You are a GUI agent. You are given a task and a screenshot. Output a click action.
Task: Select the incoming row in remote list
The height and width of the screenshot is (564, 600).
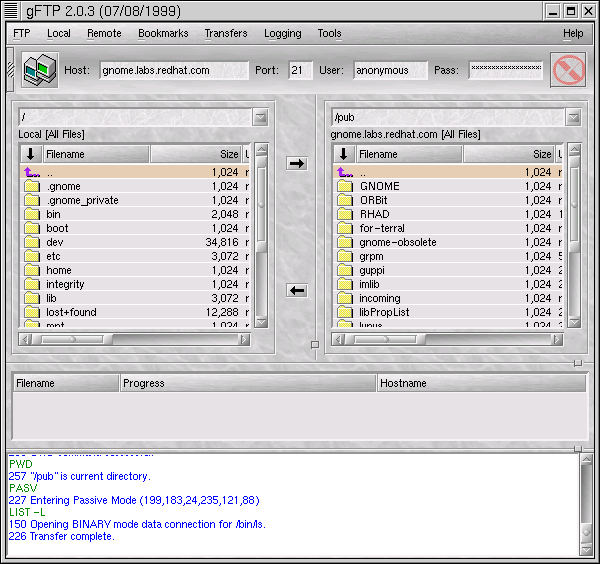[447, 298]
